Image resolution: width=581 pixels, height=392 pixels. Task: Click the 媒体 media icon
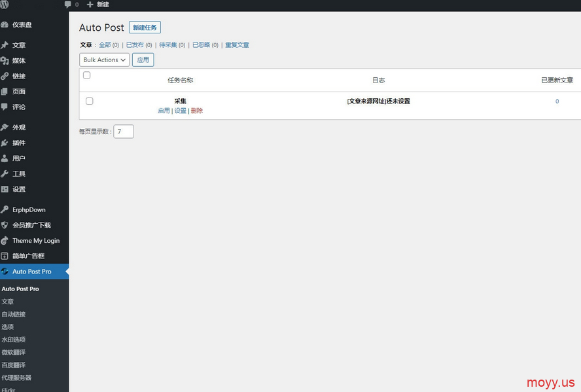(x=5, y=61)
